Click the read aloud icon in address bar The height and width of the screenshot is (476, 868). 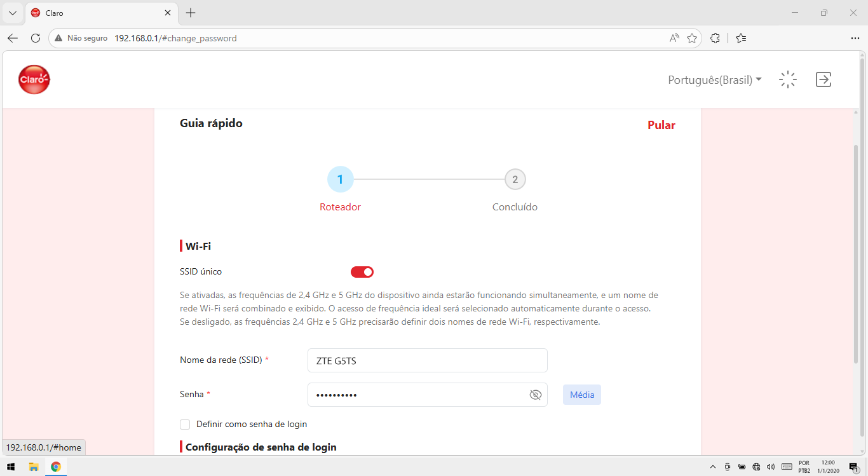[x=674, y=38]
